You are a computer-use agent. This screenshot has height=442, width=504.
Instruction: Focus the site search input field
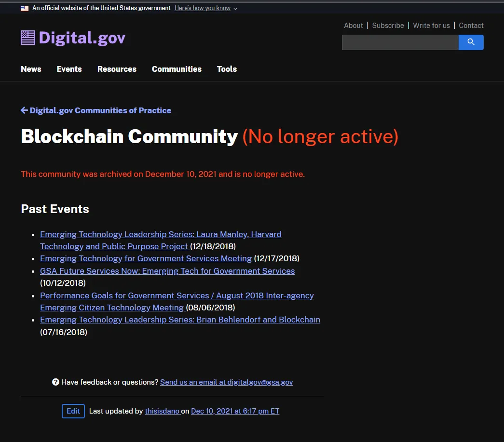(400, 42)
